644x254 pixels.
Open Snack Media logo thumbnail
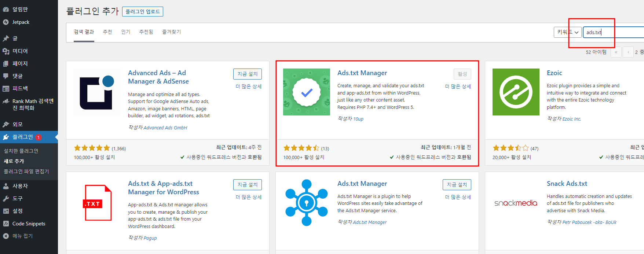click(x=516, y=203)
